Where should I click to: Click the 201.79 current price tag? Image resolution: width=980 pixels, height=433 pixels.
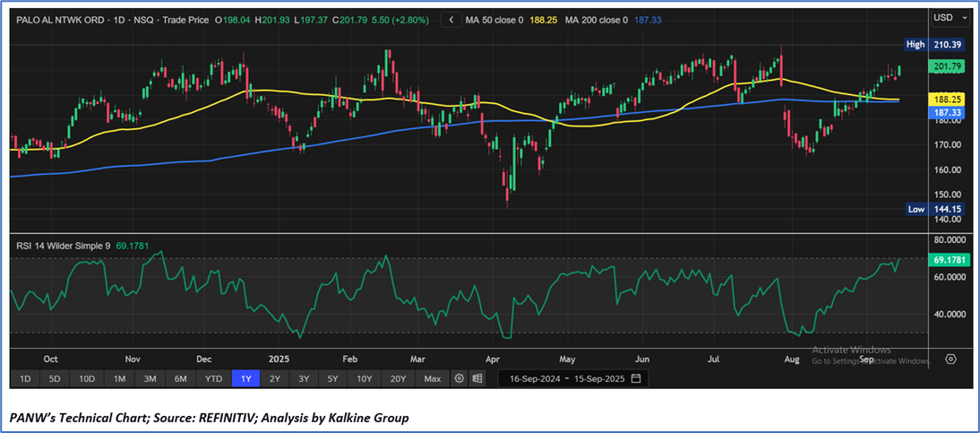click(948, 66)
